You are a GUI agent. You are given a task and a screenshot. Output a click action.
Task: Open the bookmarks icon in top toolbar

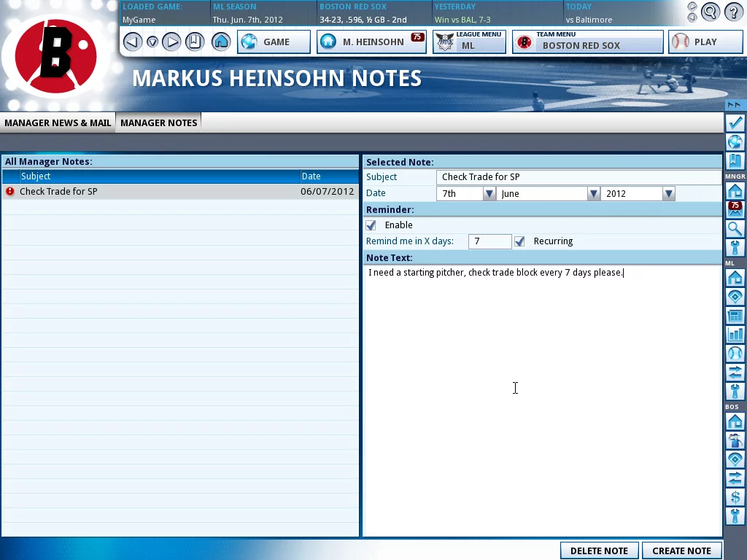point(194,42)
